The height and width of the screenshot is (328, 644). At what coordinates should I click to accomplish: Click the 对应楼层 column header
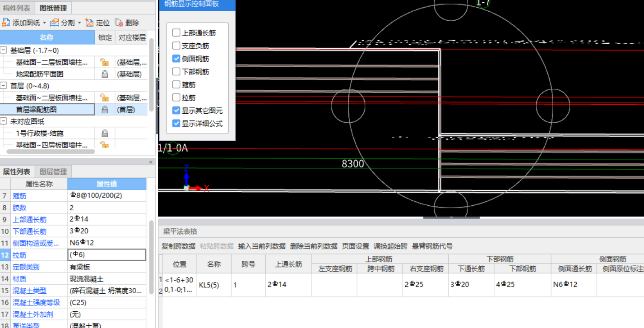click(x=132, y=37)
